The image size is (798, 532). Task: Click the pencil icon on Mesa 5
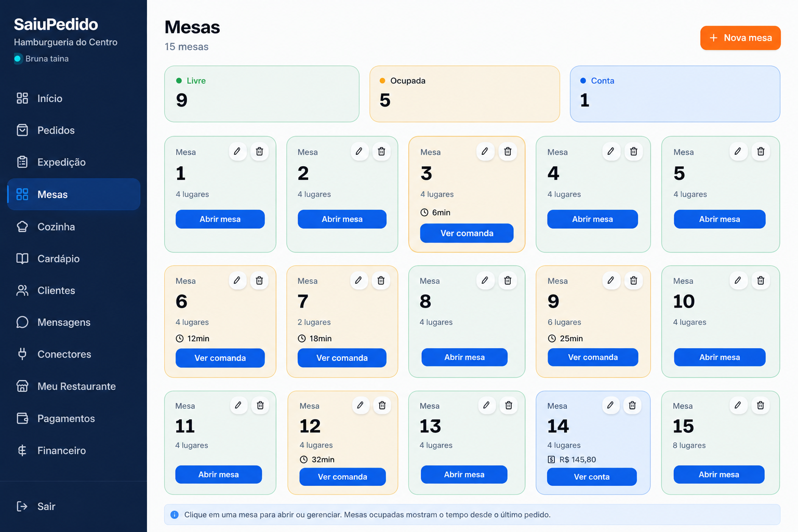tap(738, 151)
